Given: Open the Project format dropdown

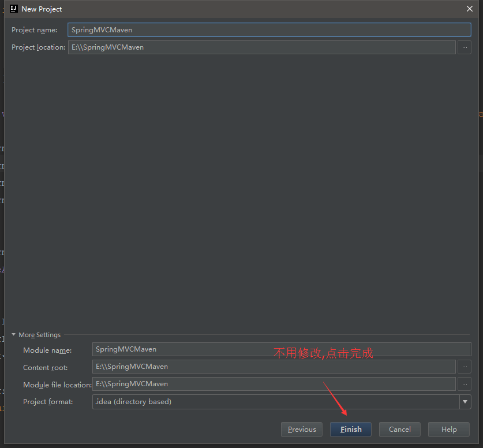Looking at the screenshot, I should pos(465,402).
